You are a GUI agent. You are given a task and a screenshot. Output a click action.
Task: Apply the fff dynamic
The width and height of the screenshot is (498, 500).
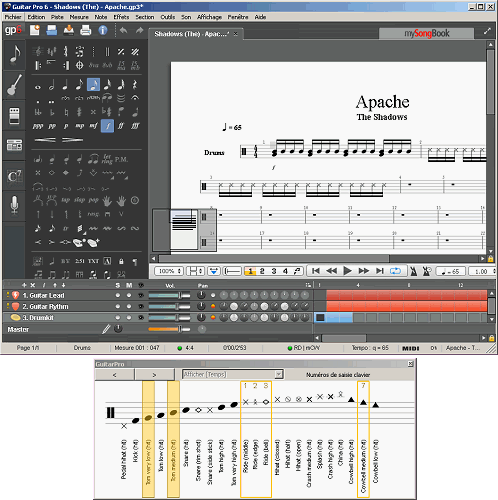pyautogui.click(x=135, y=126)
